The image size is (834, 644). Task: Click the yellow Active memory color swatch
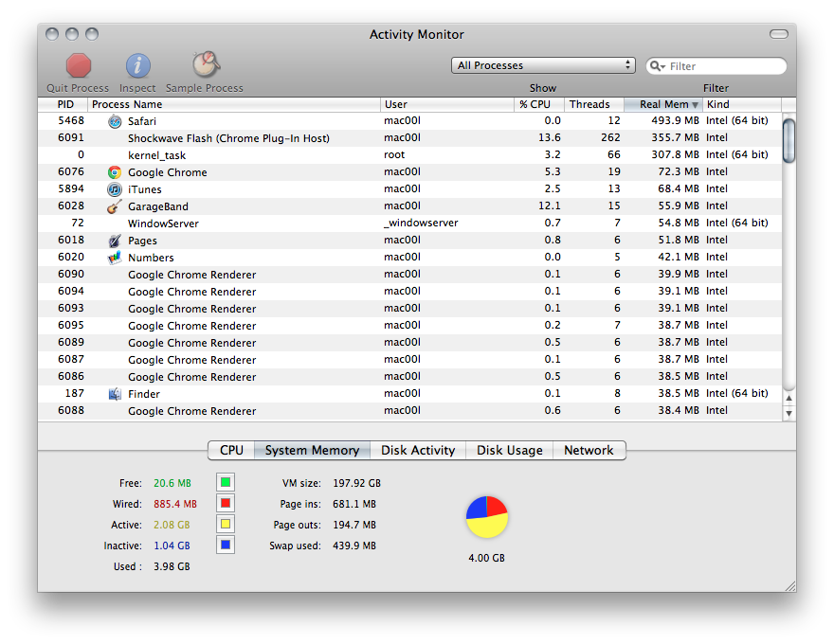click(226, 524)
